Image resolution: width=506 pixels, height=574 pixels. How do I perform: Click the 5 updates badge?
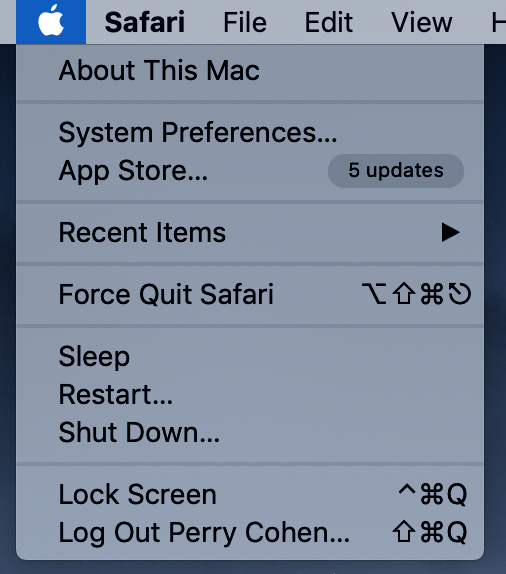396,171
